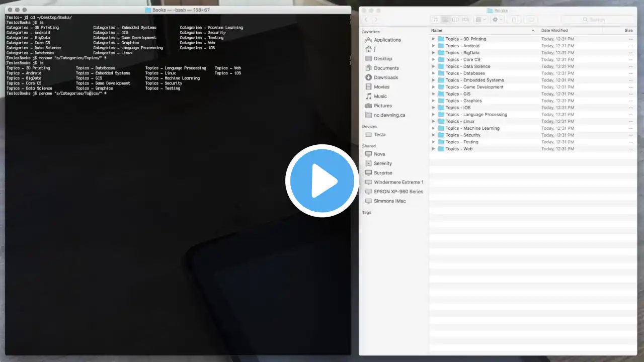644x362 pixels.
Task: Expand the Topics - Core CS folder
Action: tap(433, 59)
